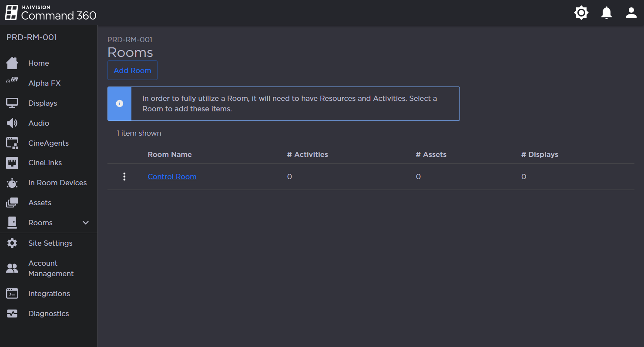Image resolution: width=644 pixels, height=347 pixels.
Task: Click the Home house icon in sidebar
Action: (x=12, y=63)
